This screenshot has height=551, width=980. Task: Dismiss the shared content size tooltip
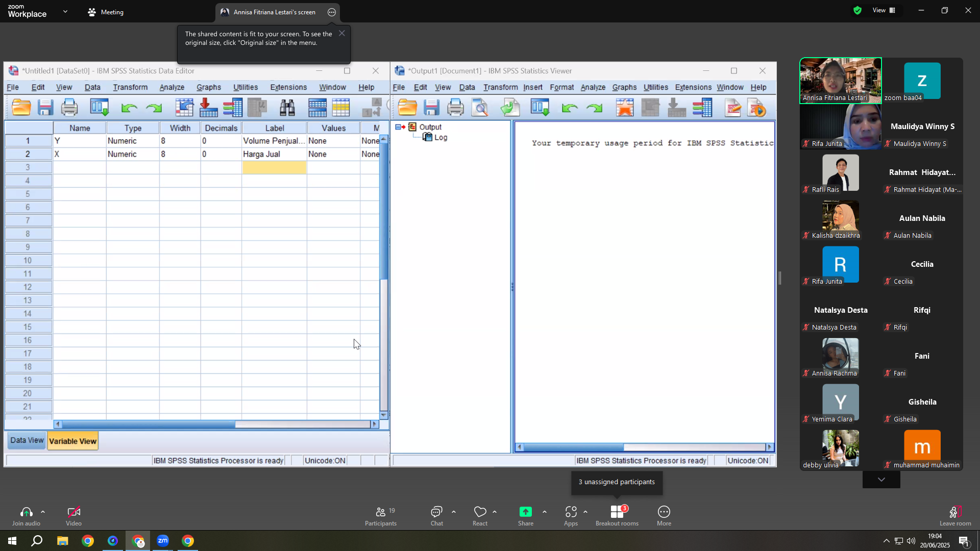(342, 34)
